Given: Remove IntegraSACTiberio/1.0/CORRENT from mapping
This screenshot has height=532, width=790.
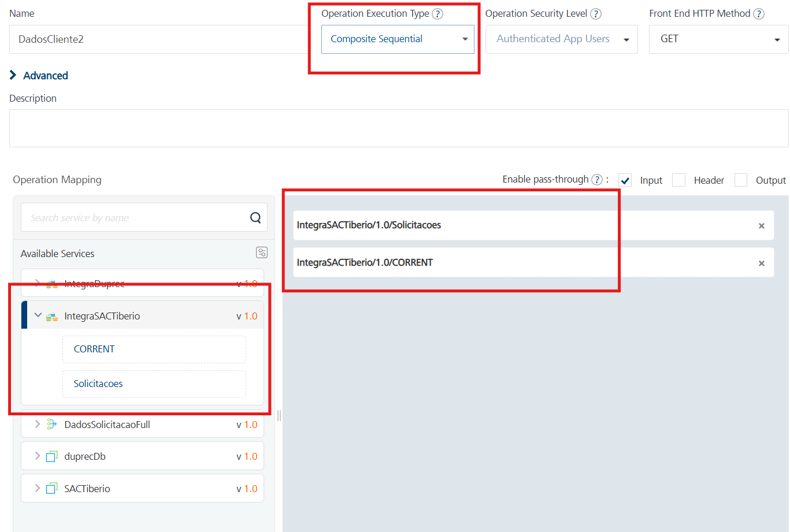Looking at the screenshot, I should click(761, 263).
